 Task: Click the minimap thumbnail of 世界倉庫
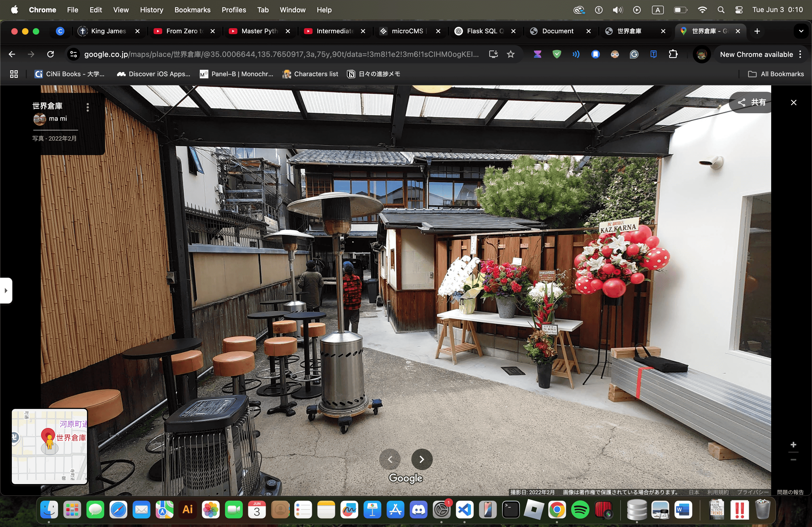pyautogui.click(x=50, y=446)
